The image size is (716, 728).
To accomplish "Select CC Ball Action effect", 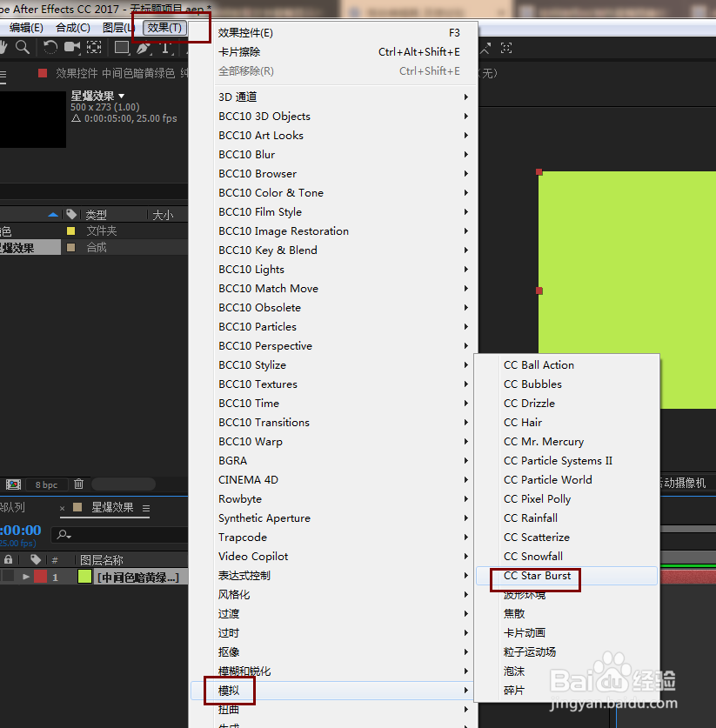I will 566,365.
